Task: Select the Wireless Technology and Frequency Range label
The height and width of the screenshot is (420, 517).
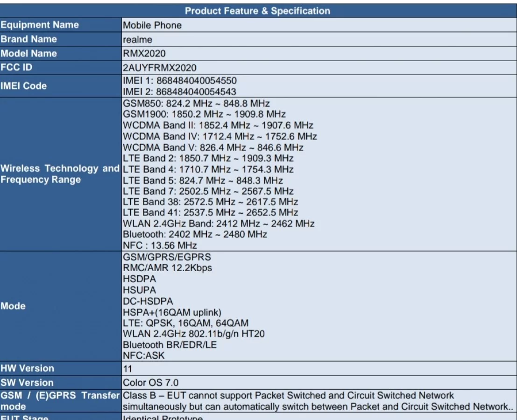Action: [60, 174]
